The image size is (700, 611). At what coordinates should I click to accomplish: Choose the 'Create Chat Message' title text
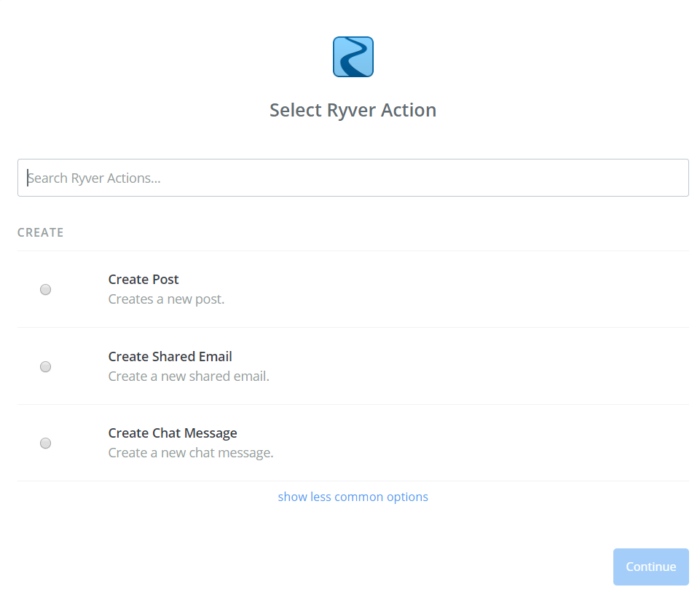pos(173,433)
